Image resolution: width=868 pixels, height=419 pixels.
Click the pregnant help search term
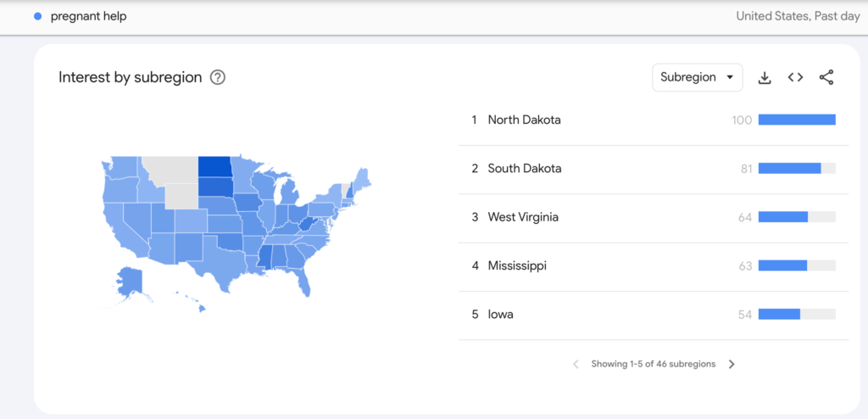[x=88, y=17]
